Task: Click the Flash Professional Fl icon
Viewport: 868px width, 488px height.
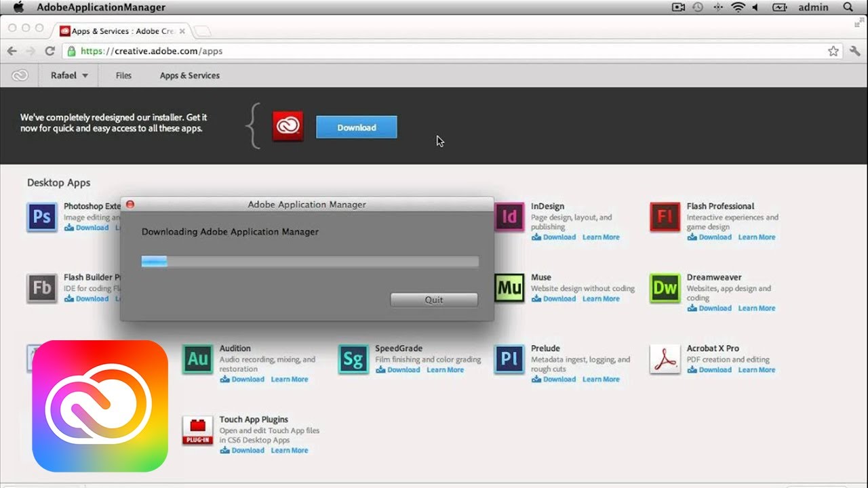Action: [x=665, y=217]
